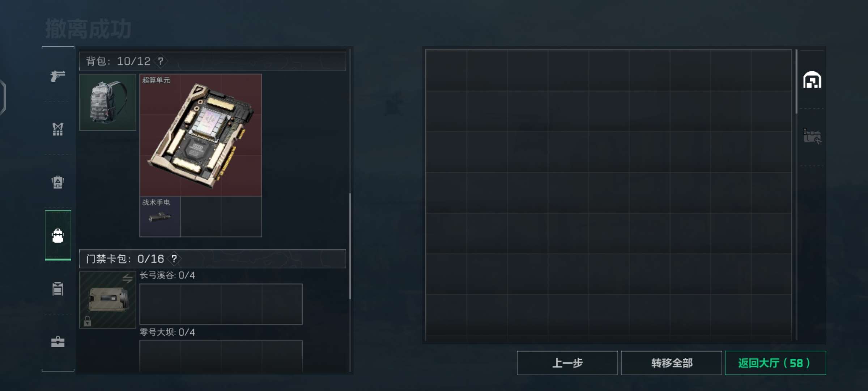Screen dimensions: 868x391
Task: Click the keycard bag help question mark
Action: 174,259
